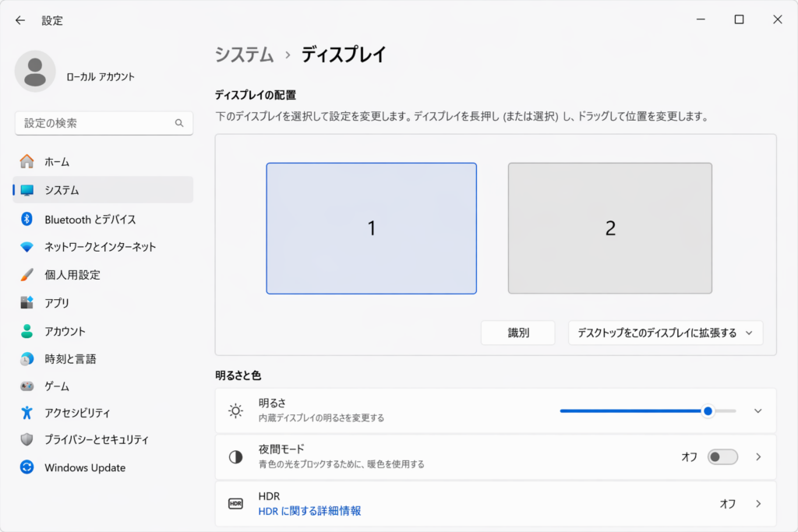Click the back arrow icon

click(x=19, y=20)
